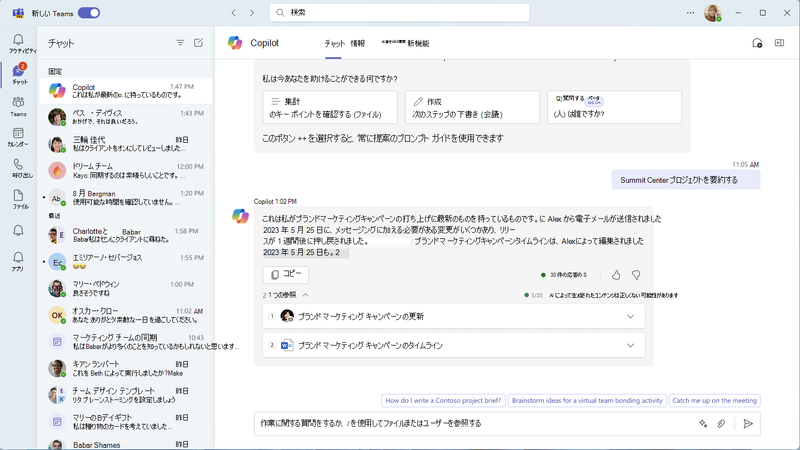
Task: Go back with the left arrow
Action: coord(234,13)
